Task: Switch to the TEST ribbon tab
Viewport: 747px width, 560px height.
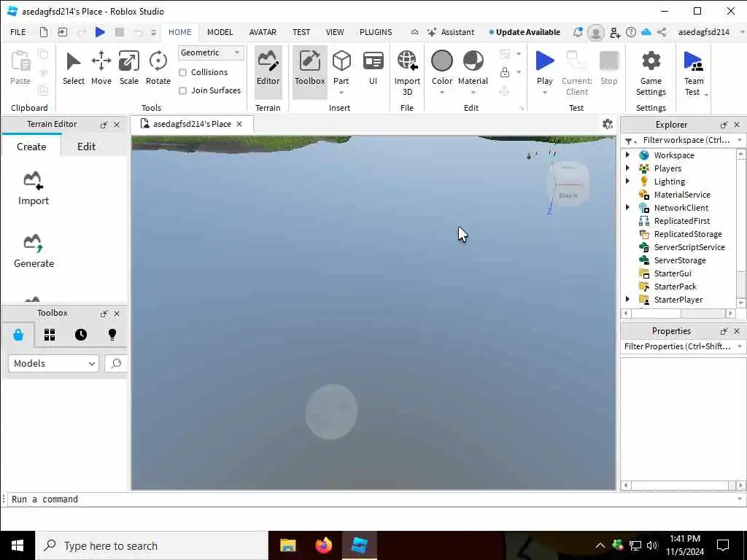Action: pyautogui.click(x=301, y=32)
